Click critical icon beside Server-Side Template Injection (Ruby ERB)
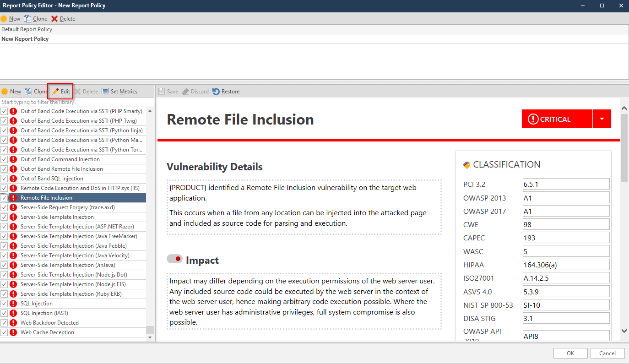The width and height of the screenshot is (629, 364). tap(13, 294)
